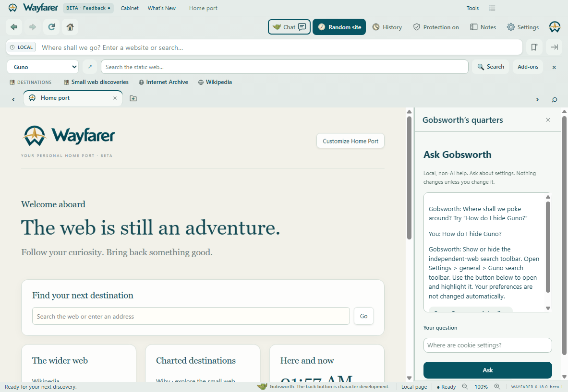Screen dimensions: 568x392
Task: Open the Guno search engine dropdown
Action: (43, 67)
